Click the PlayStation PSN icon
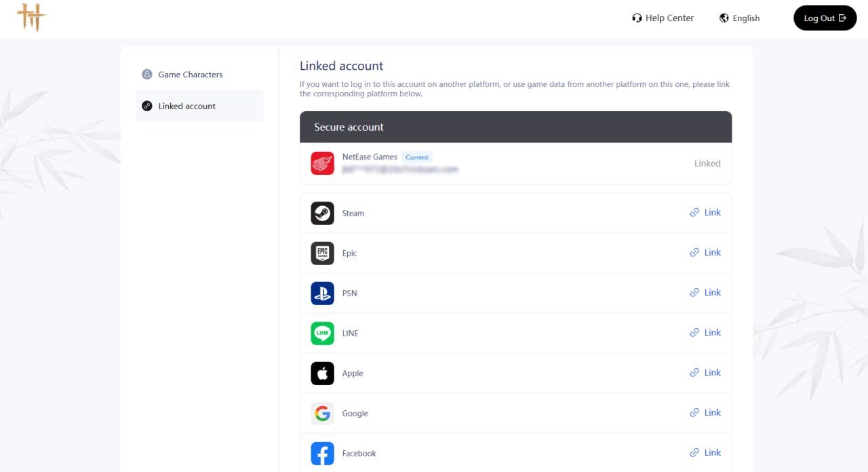Viewport: 868px width, 472px height. [323, 293]
